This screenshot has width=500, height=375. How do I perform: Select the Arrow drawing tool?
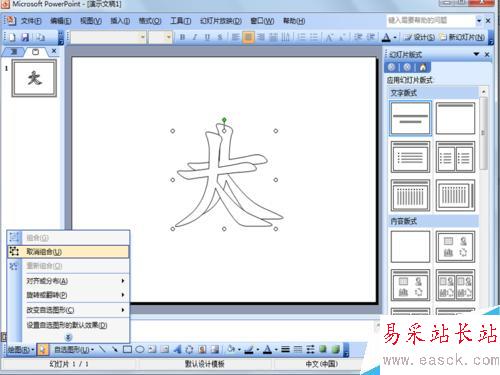[x=115, y=349]
